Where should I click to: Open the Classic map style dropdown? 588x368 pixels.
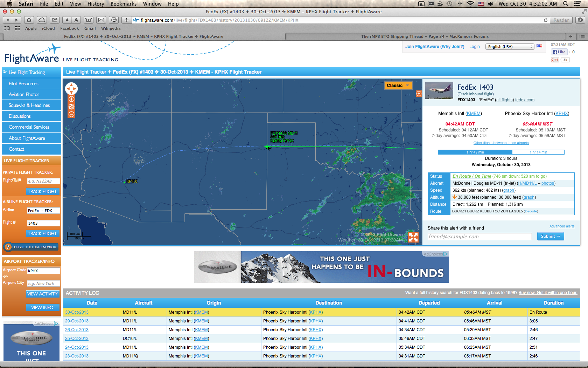pos(398,86)
